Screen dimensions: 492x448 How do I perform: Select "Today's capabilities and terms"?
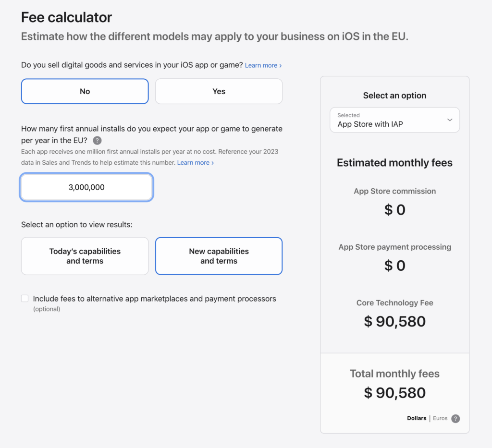[x=85, y=255]
